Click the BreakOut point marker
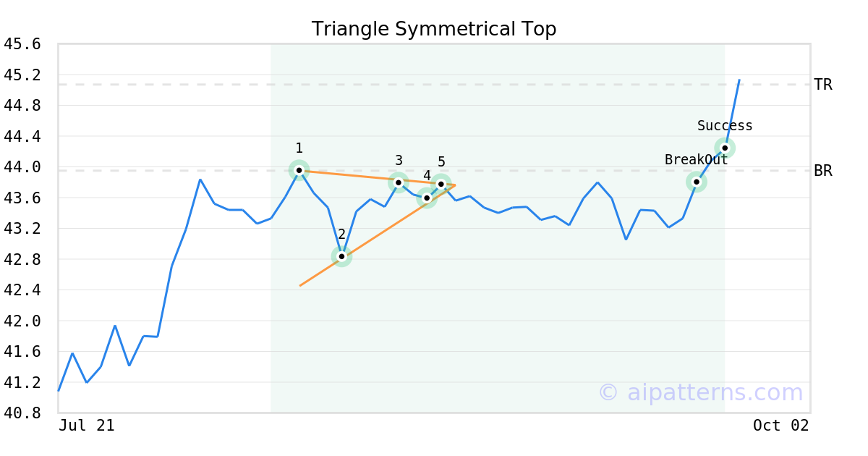This screenshot has width=868, height=456. pyautogui.click(x=696, y=182)
